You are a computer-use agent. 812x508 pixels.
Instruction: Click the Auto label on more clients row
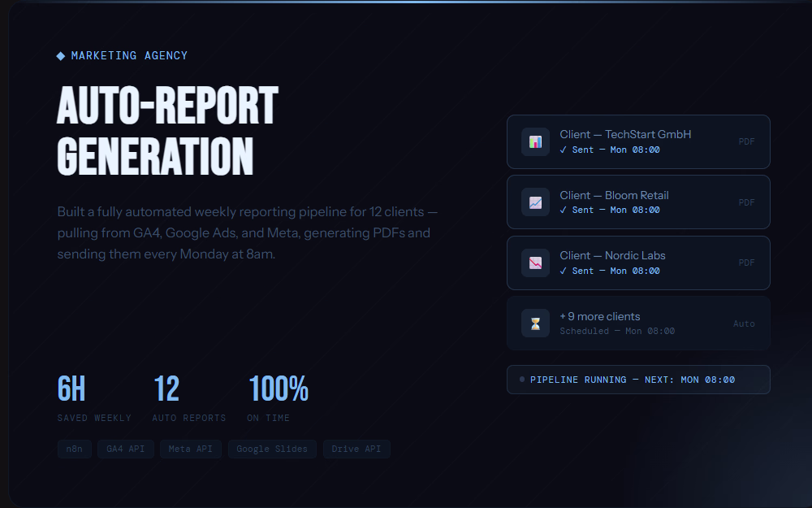pos(744,323)
